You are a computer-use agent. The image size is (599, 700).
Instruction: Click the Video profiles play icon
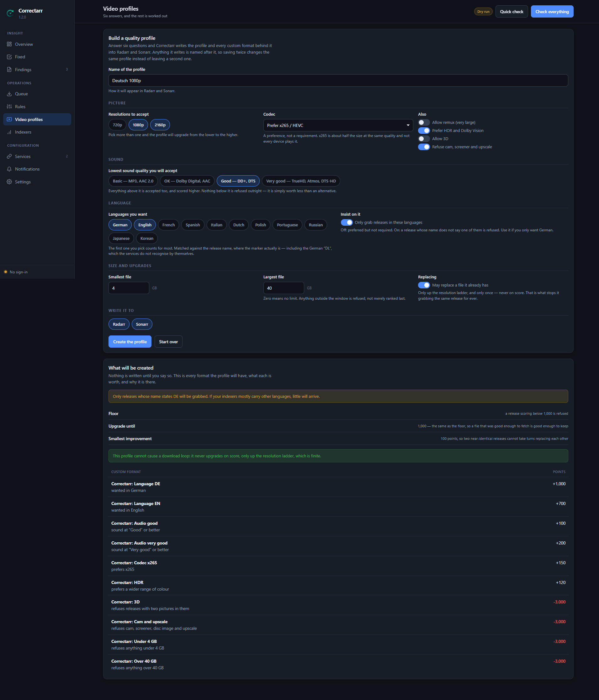(9, 119)
